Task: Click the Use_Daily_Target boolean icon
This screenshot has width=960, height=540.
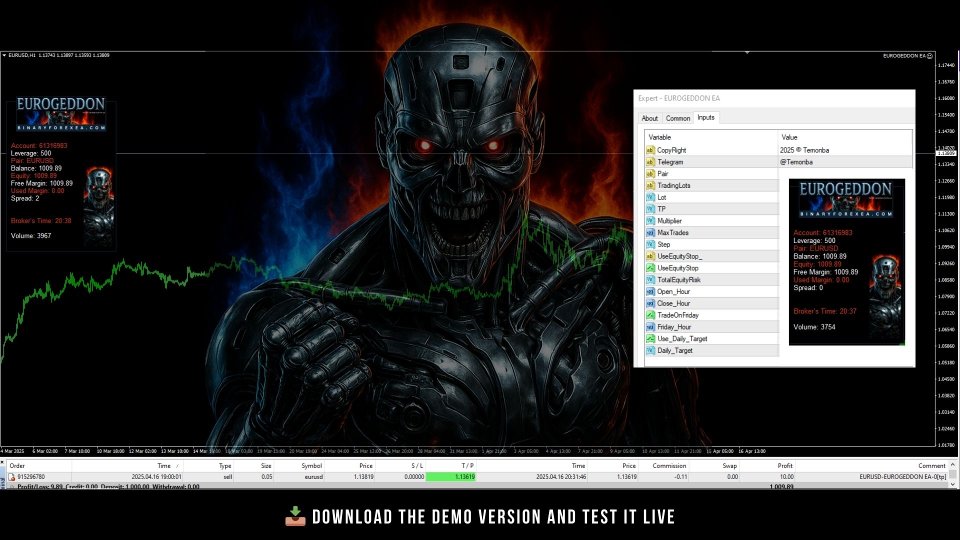Action: click(x=650, y=339)
